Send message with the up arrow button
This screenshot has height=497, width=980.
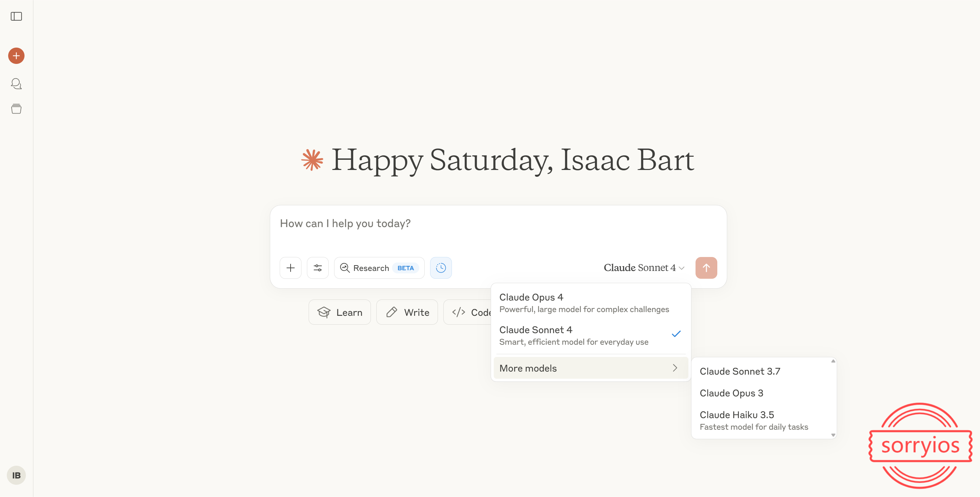coord(706,268)
